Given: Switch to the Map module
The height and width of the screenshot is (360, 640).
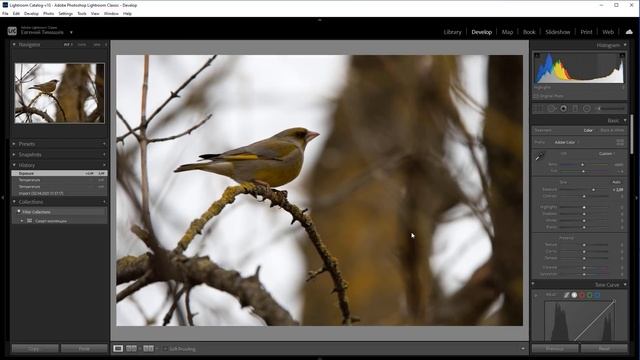Looking at the screenshot, I should [x=507, y=32].
